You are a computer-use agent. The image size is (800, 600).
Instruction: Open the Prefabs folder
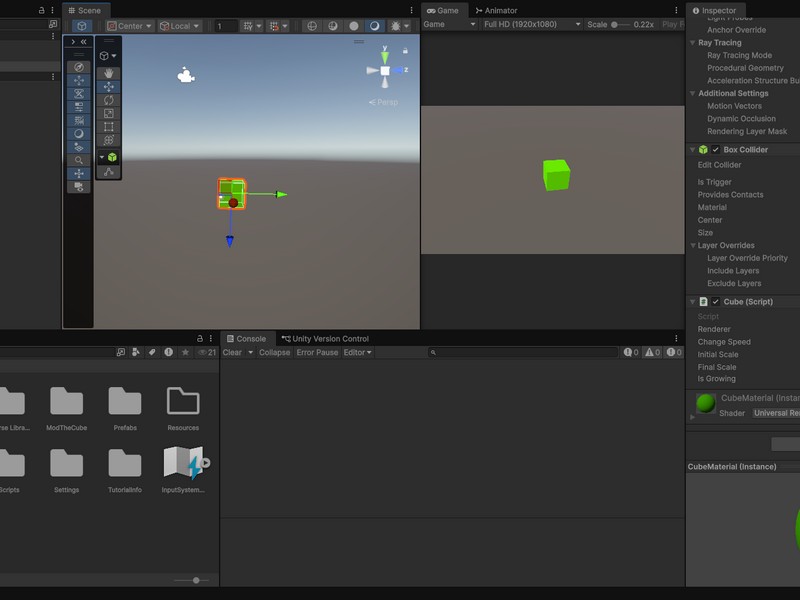coord(125,408)
